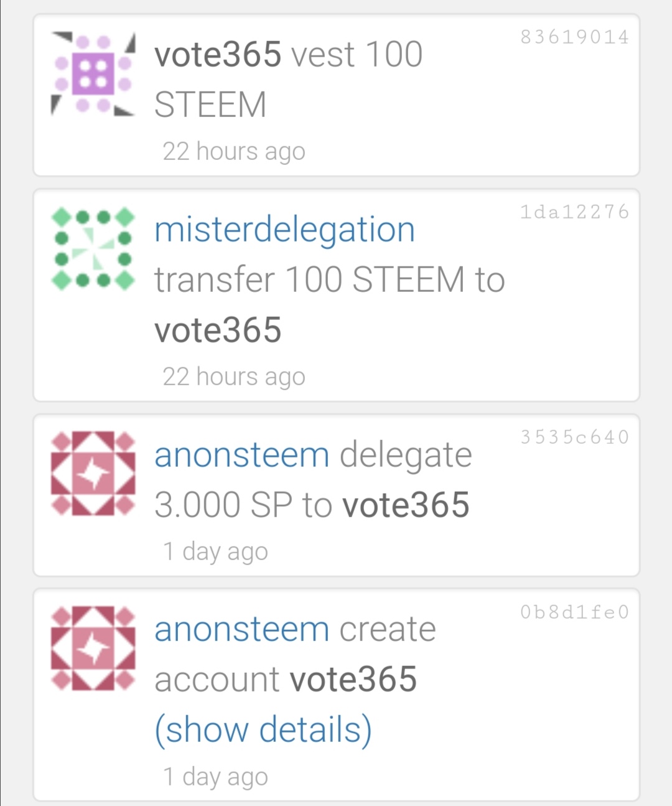Open anonsteem link in the delegate entry
Screen dimensions: 672x806
click(x=241, y=455)
